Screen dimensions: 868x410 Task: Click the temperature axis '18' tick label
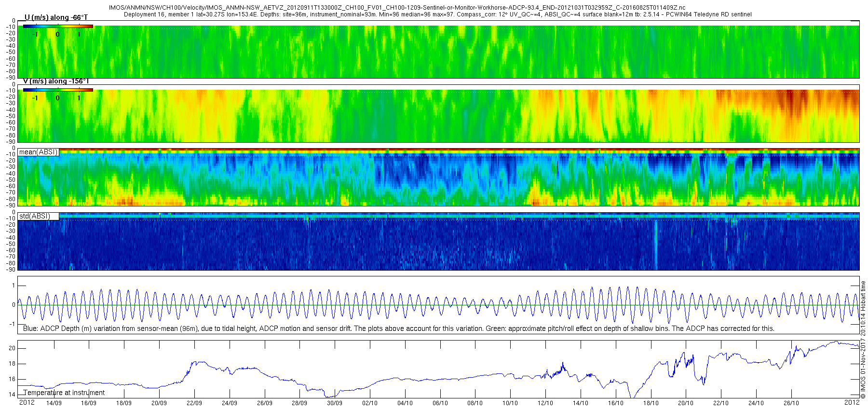click(12, 364)
